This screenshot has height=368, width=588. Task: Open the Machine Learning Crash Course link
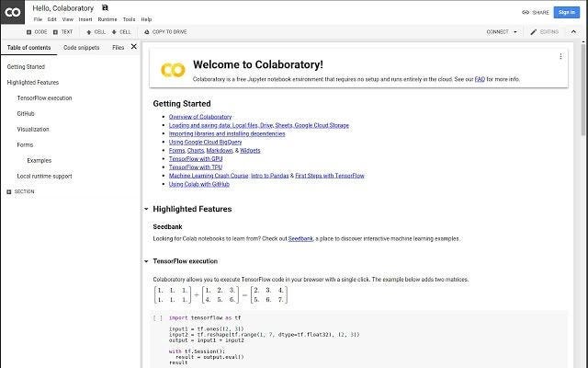209,176
